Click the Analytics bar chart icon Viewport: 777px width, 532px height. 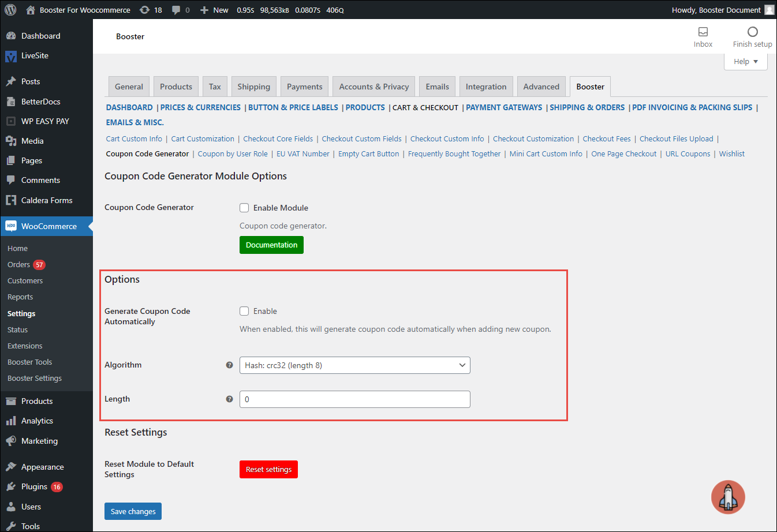[x=11, y=421]
